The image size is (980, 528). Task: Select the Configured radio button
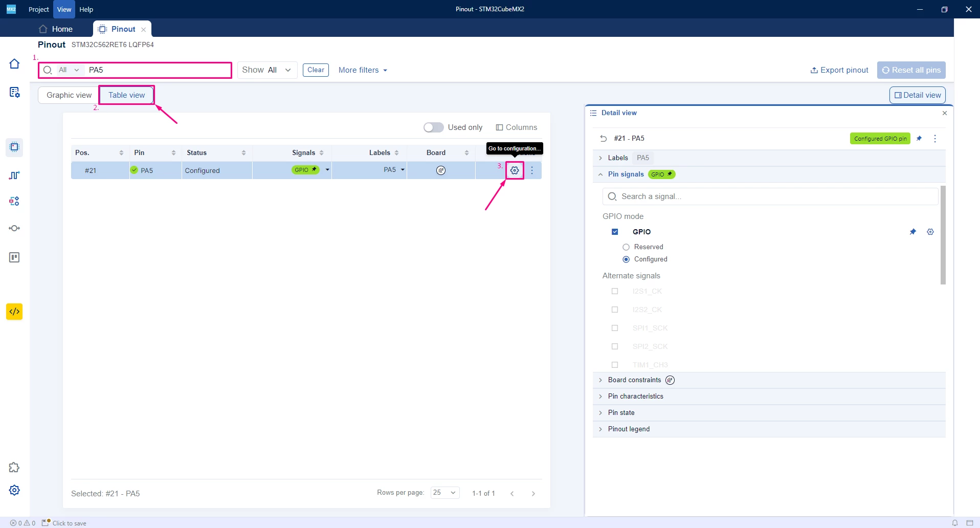(626, 259)
